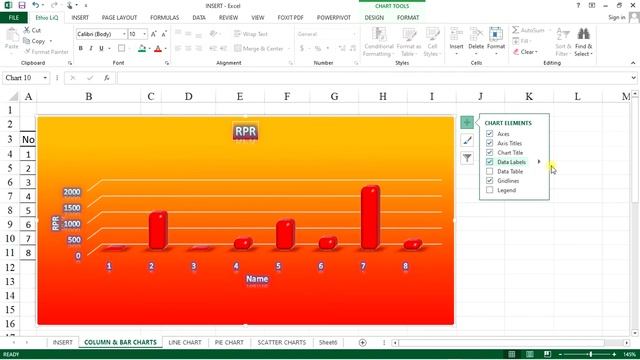Viewport: 640px width, 360px height.
Task: Check the Data Table checkbox
Action: (x=489, y=171)
